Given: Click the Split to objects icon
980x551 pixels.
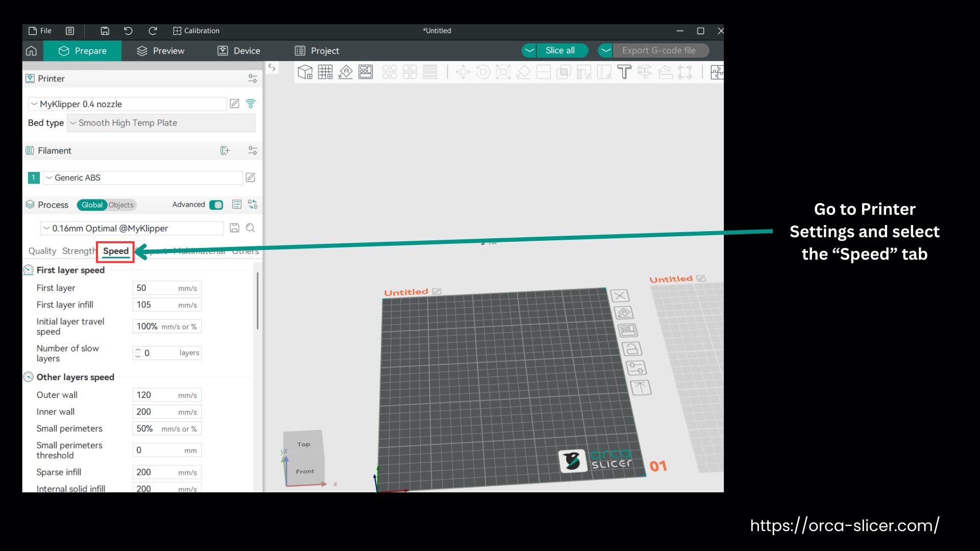Looking at the screenshot, I should 389,72.
